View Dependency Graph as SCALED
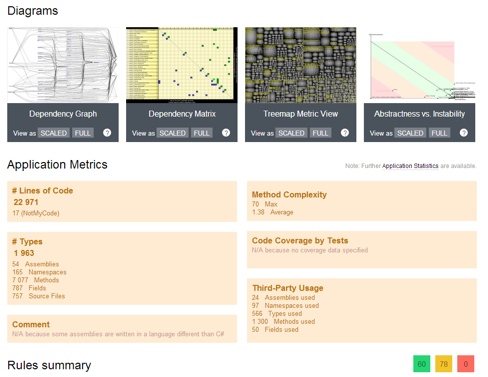Image resolution: width=488 pixels, height=377 pixels. [x=54, y=133]
